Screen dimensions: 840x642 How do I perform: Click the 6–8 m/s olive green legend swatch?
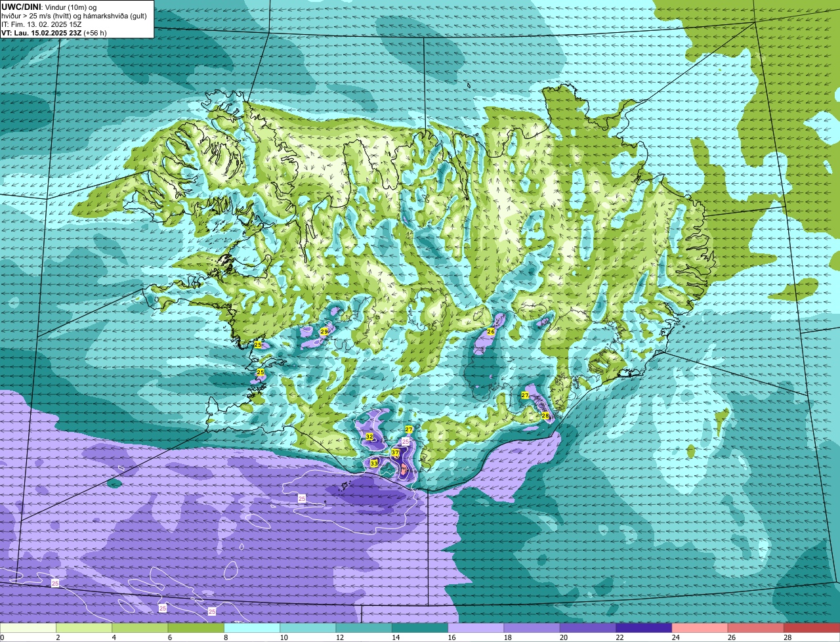(x=196, y=628)
